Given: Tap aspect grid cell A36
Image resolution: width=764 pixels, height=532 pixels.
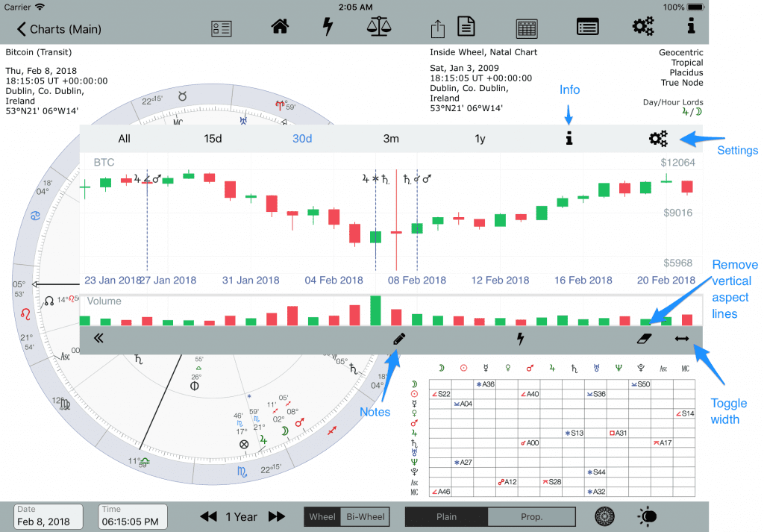Looking at the screenshot, I should tap(485, 384).
